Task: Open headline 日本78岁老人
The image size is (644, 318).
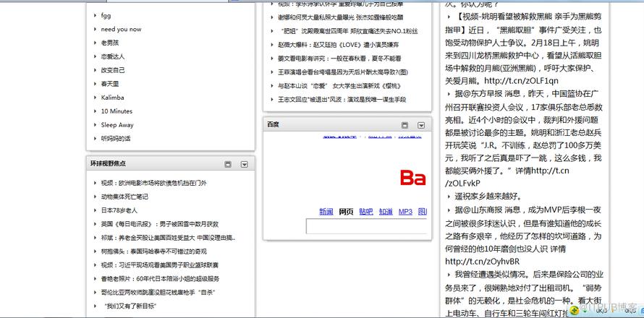Action: click(x=119, y=210)
